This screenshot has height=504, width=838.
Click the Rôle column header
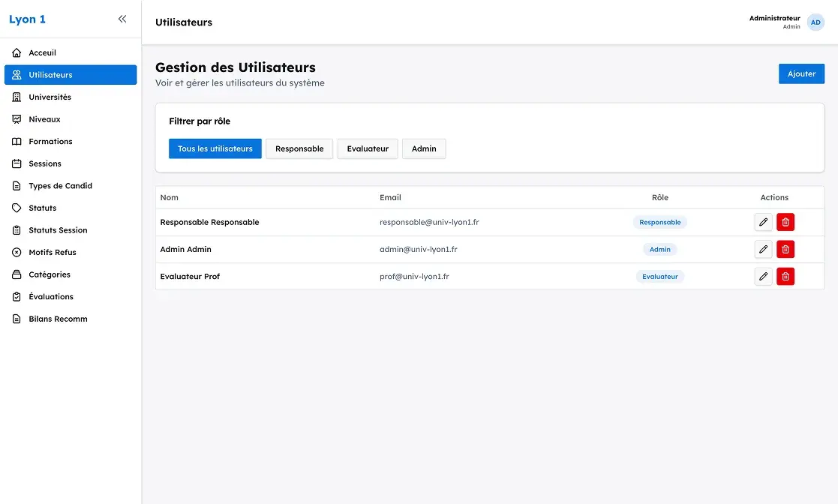coord(660,197)
